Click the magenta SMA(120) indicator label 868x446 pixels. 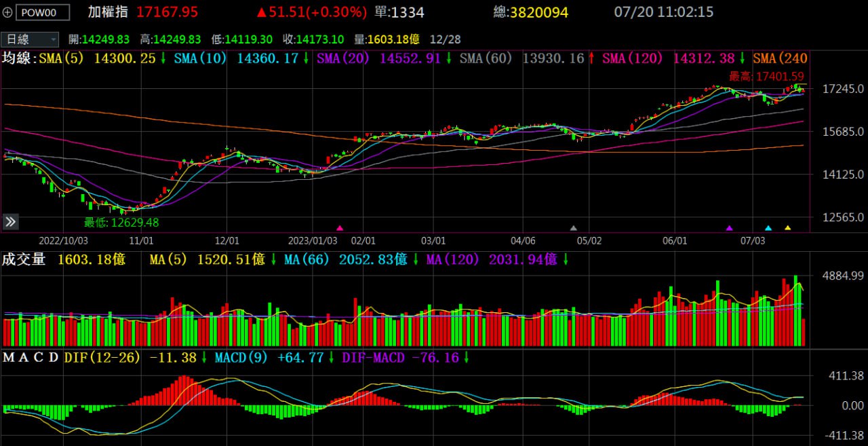click(x=633, y=58)
